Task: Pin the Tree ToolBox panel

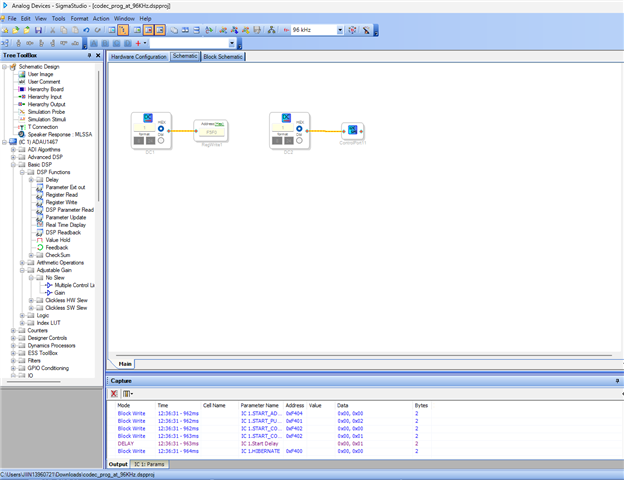Action: point(89,55)
